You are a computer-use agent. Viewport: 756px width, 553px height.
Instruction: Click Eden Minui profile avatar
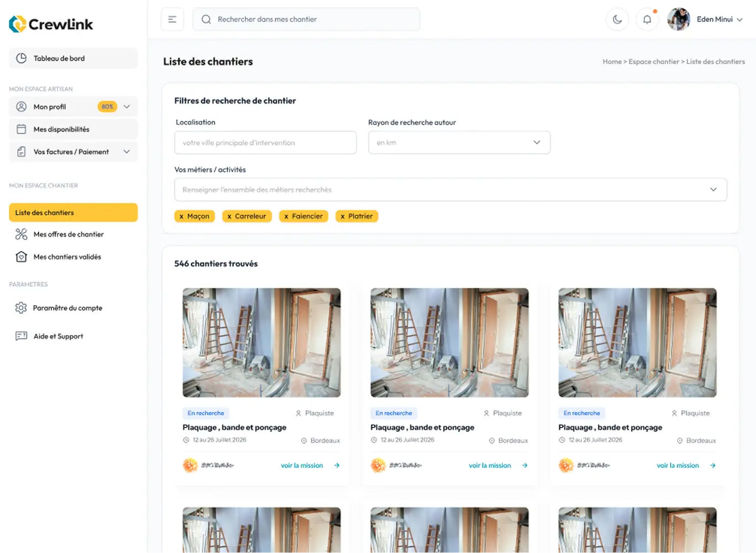[679, 19]
